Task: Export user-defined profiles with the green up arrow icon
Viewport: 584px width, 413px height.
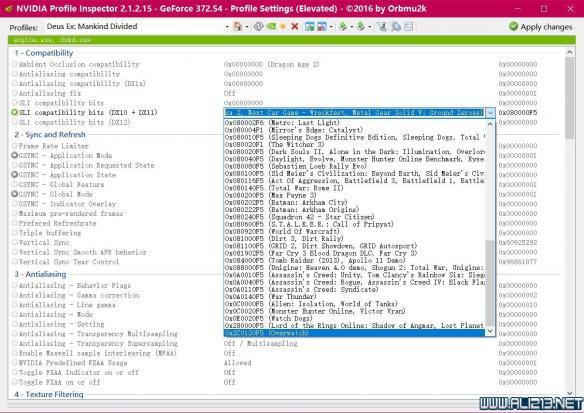Action: [x=343, y=26]
